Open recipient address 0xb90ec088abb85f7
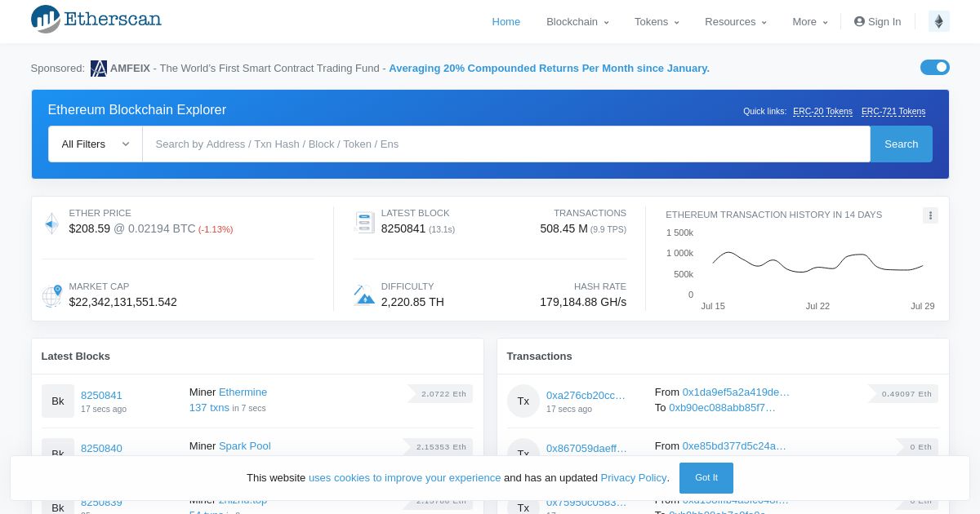Image resolution: width=980 pixels, height=514 pixels. 722,407
